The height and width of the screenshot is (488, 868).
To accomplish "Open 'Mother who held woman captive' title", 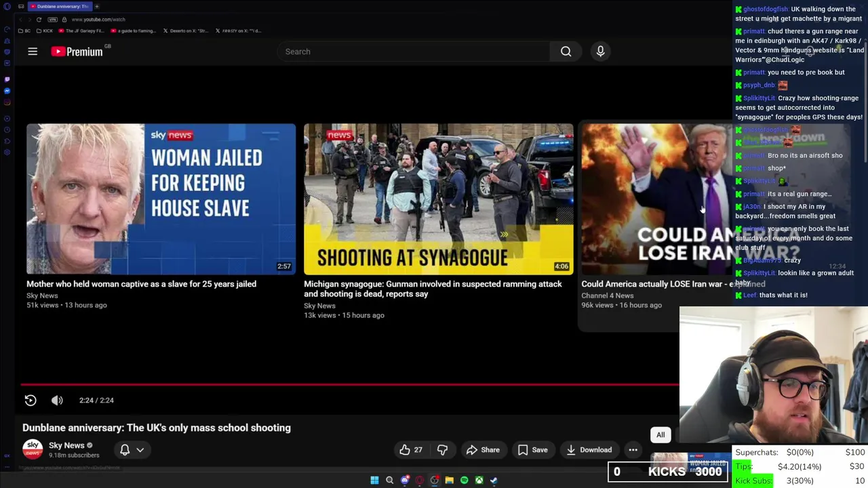I will (141, 284).
